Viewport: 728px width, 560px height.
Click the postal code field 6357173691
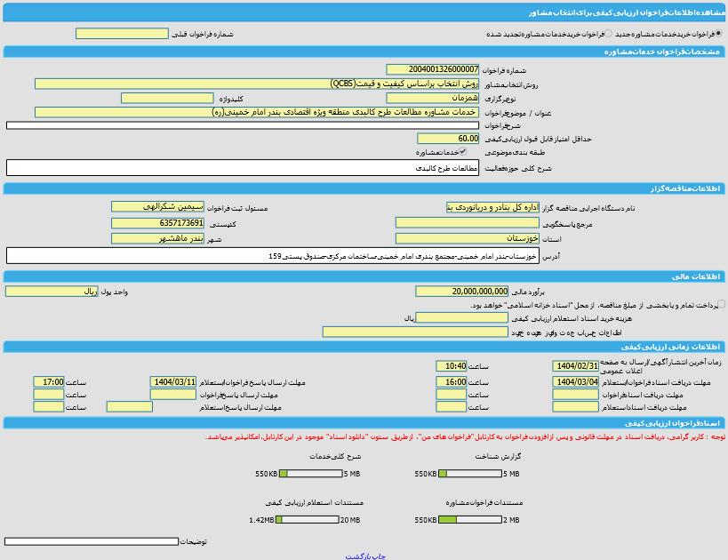[x=158, y=223]
